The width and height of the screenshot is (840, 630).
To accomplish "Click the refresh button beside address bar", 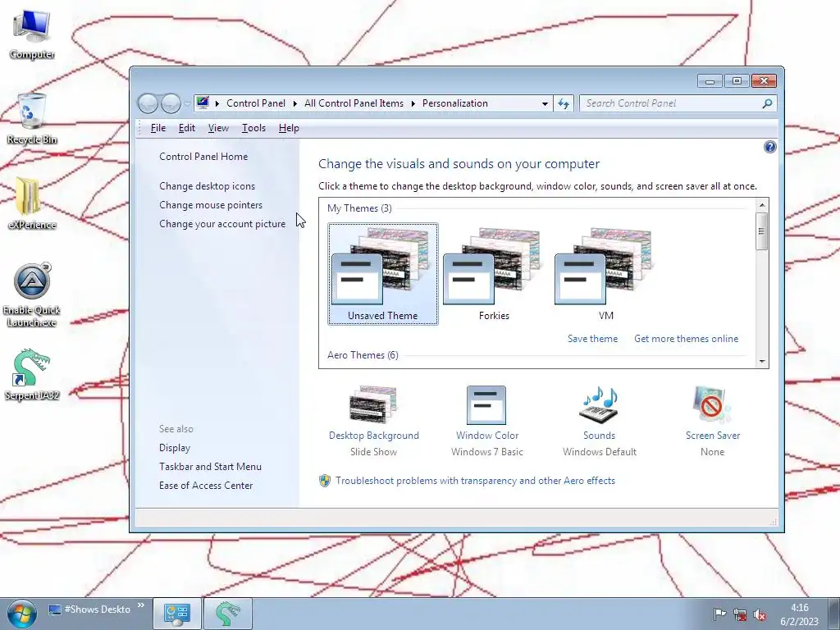I will coord(563,103).
